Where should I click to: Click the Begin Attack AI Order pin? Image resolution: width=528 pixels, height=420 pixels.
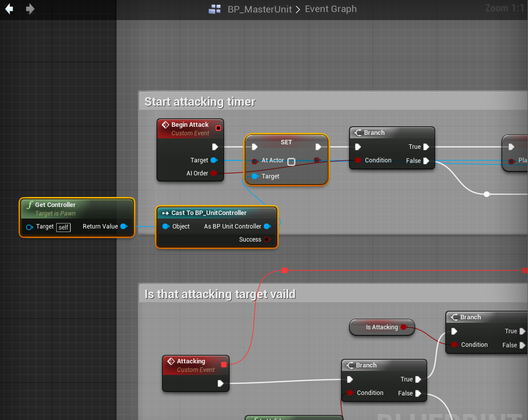coord(213,173)
